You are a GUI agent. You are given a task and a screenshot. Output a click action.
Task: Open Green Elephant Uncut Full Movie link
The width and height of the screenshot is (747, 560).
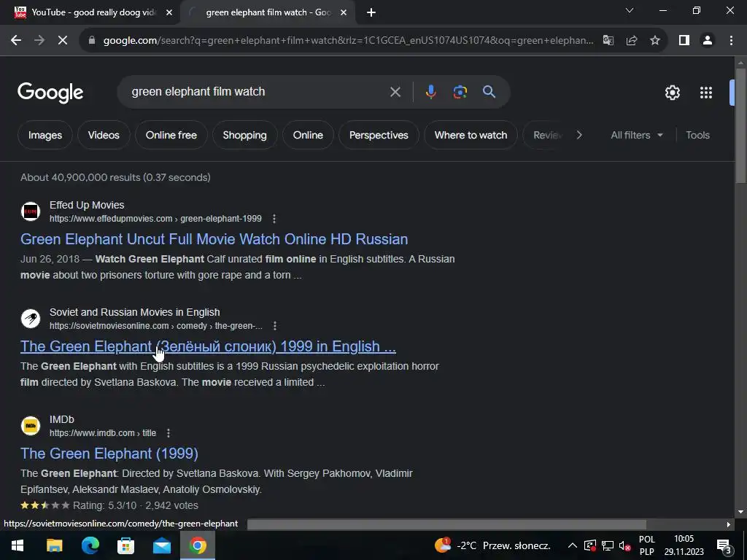click(214, 239)
